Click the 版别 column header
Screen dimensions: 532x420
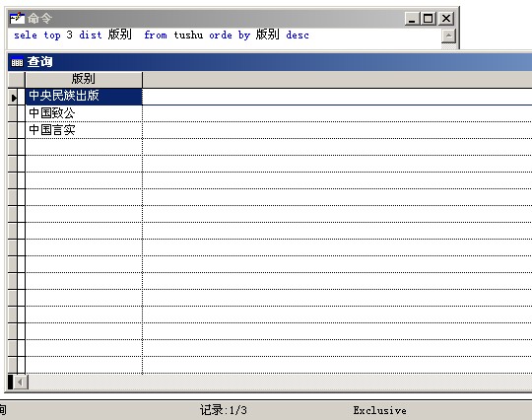tap(84, 80)
